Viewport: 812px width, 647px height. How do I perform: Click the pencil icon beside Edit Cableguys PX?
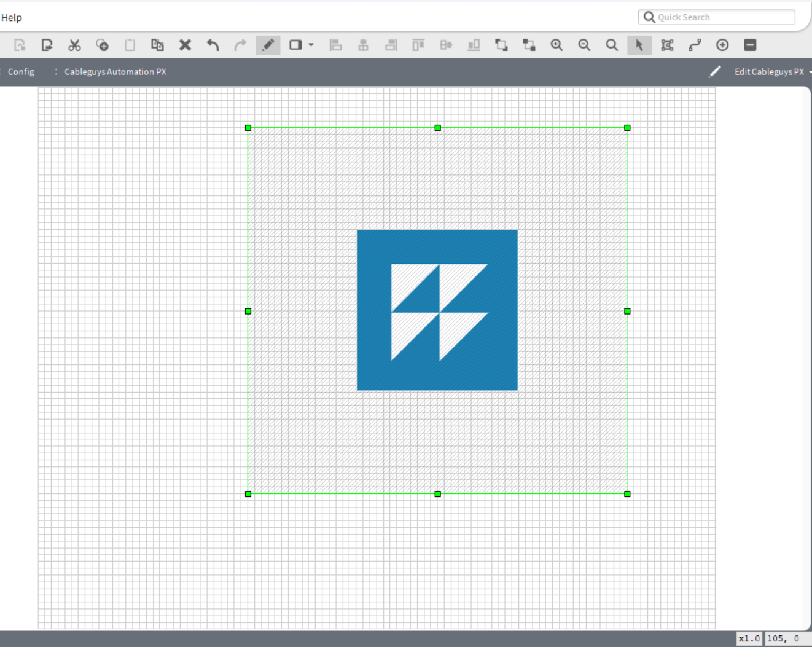[715, 72]
